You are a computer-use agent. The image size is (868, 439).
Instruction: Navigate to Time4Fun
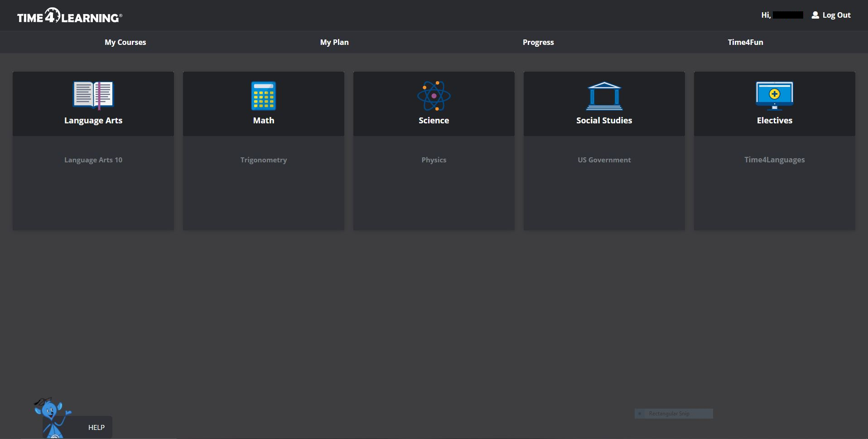(745, 42)
